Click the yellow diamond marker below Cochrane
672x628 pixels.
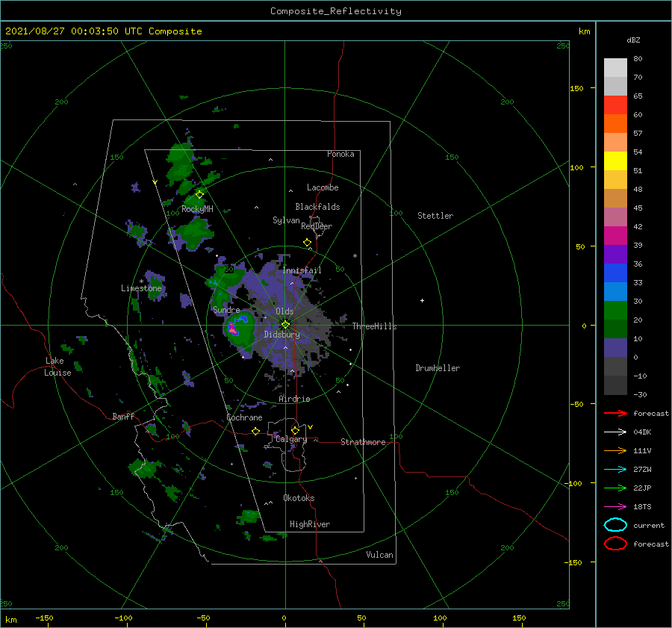256,431
